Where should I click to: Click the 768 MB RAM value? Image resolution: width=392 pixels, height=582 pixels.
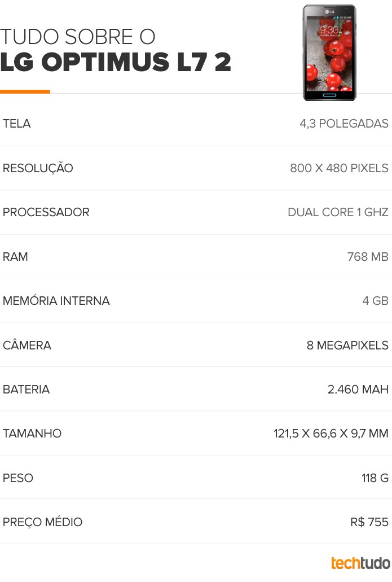click(x=368, y=256)
